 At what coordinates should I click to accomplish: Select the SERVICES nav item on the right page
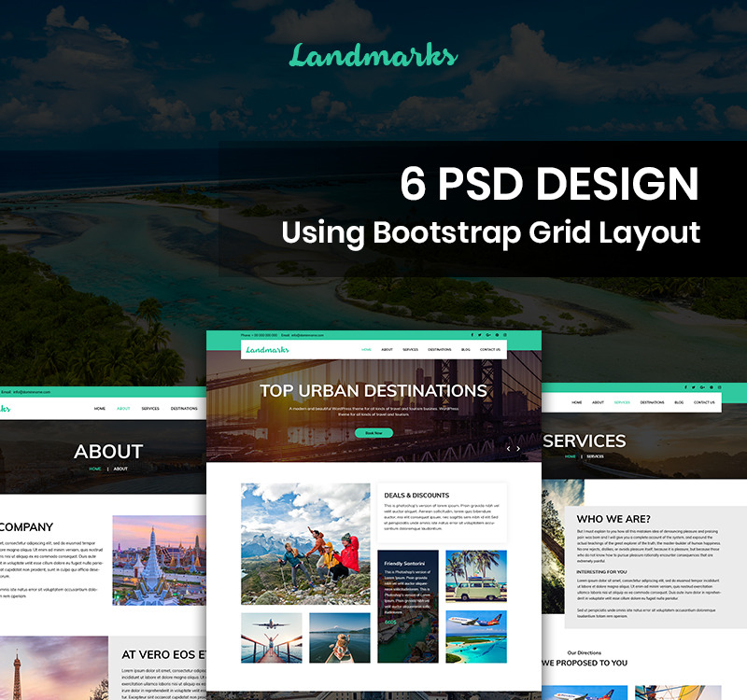[x=620, y=403]
